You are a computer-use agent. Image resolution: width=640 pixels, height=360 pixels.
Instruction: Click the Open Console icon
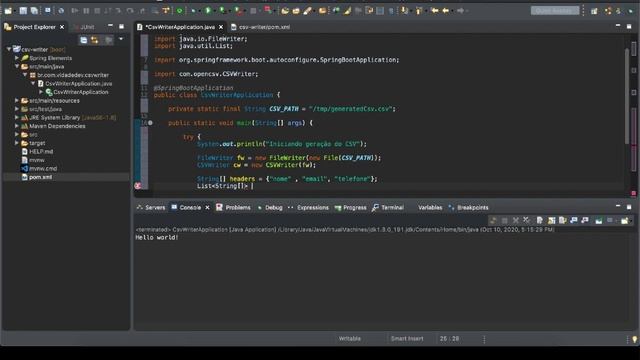624,220
